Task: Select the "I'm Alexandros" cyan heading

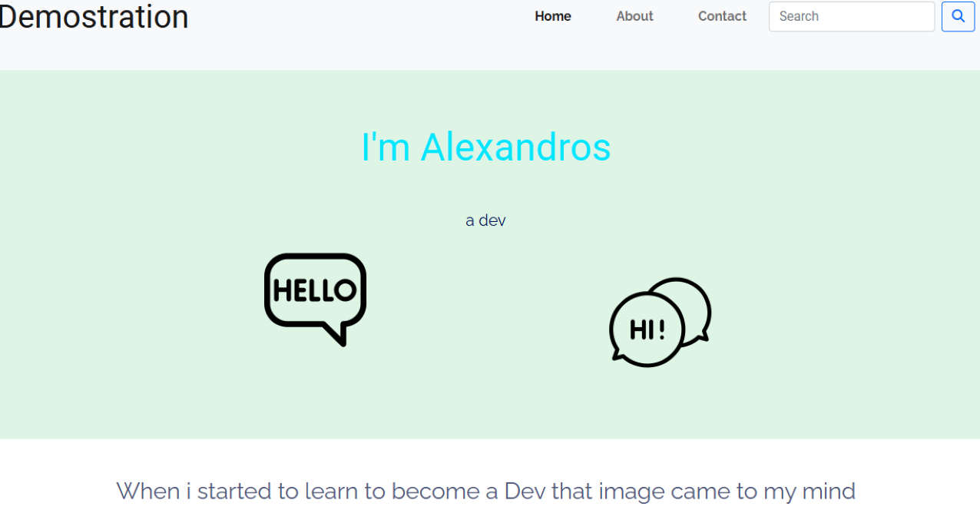Action: pos(485,147)
